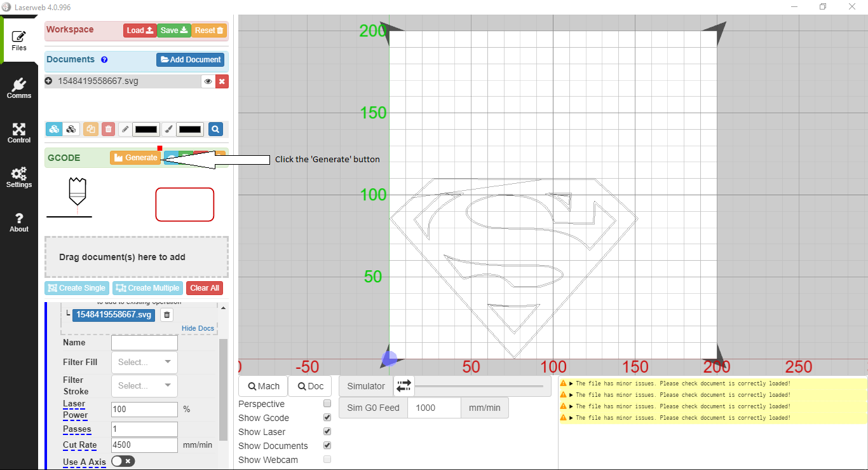Uncheck the Show Documents checkbox
868x470 pixels.
coord(327,446)
